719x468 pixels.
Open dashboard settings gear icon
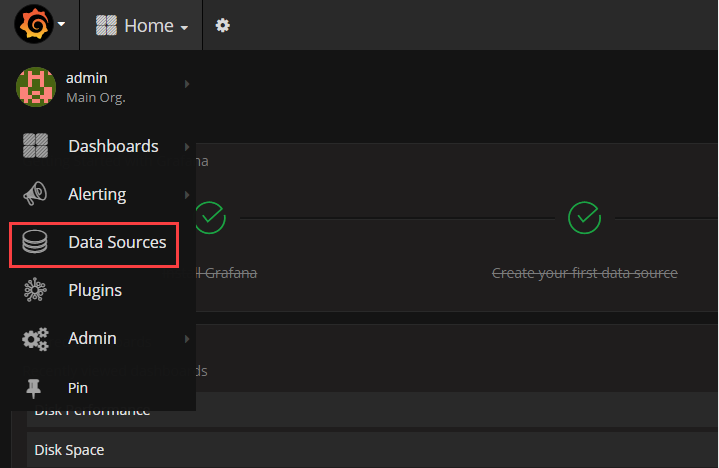pos(223,25)
